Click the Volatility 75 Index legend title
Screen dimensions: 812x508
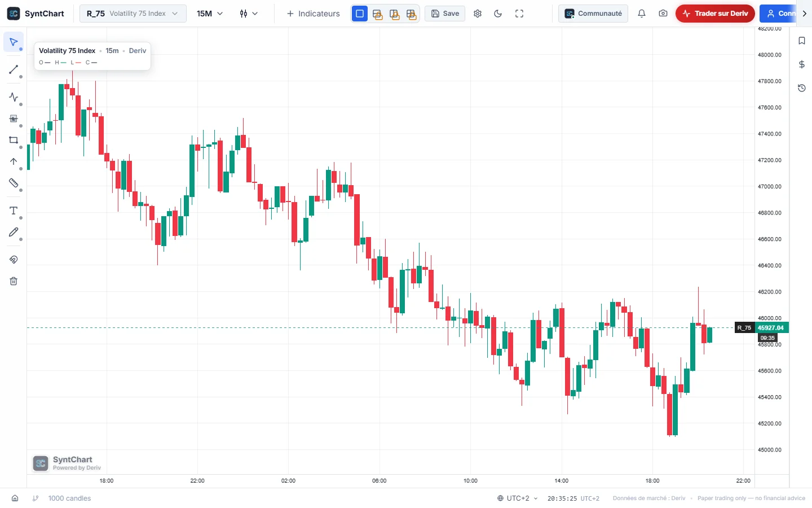click(67, 51)
